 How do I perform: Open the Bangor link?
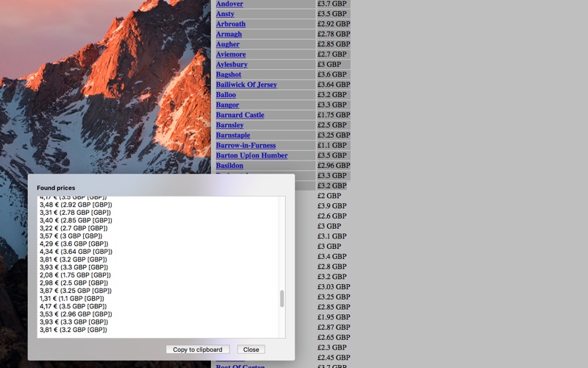(x=227, y=105)
